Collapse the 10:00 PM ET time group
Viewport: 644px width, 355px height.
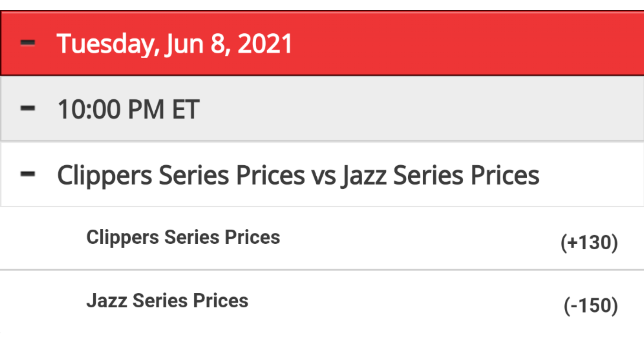click(x=28, y=108)
